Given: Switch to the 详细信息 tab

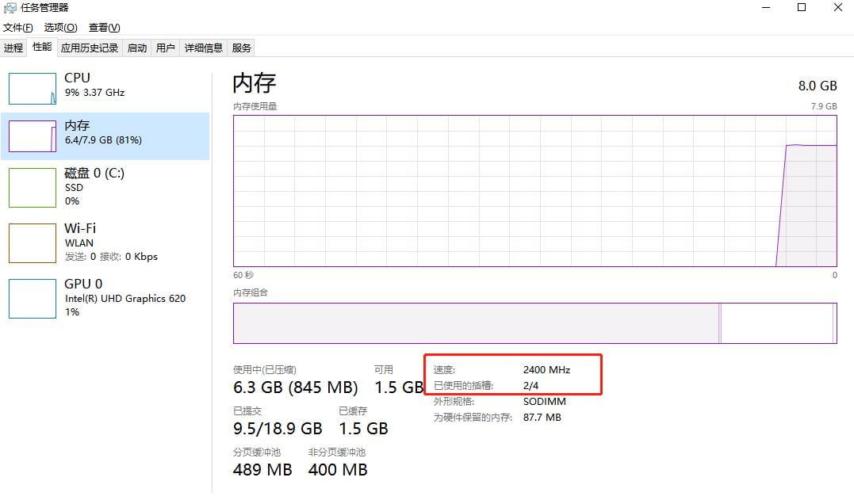Looking at the screenshot, I should pos(204,48).
